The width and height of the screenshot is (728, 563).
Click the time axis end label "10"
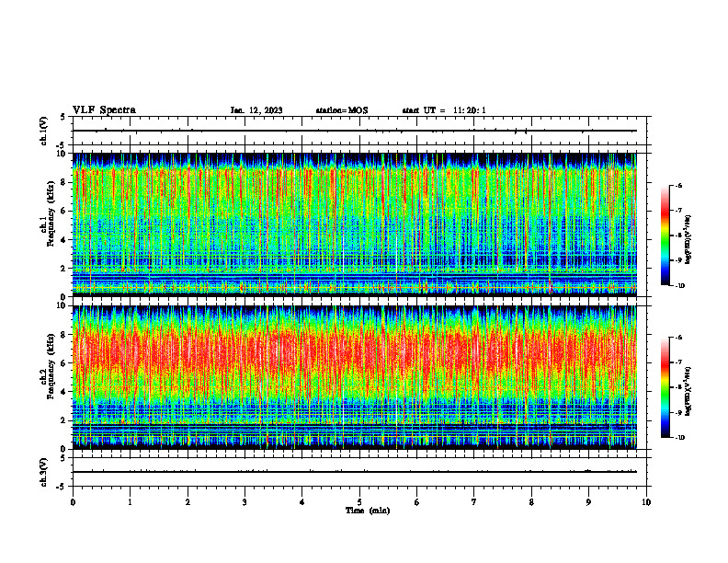(646, 502)
